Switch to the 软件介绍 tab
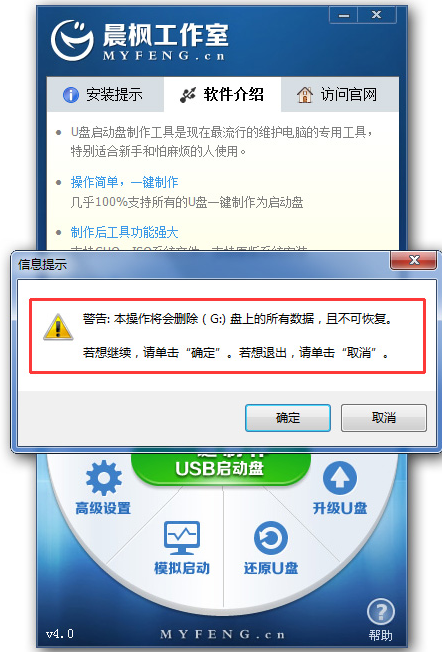 point(222,94)
